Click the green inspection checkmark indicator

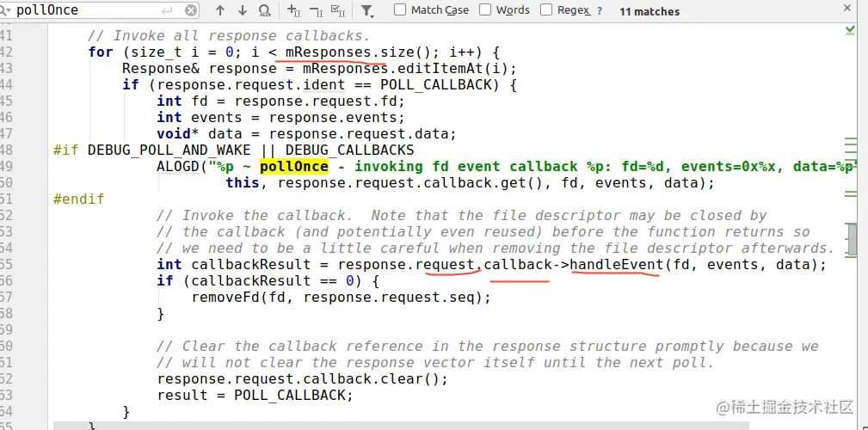[850, 31]
